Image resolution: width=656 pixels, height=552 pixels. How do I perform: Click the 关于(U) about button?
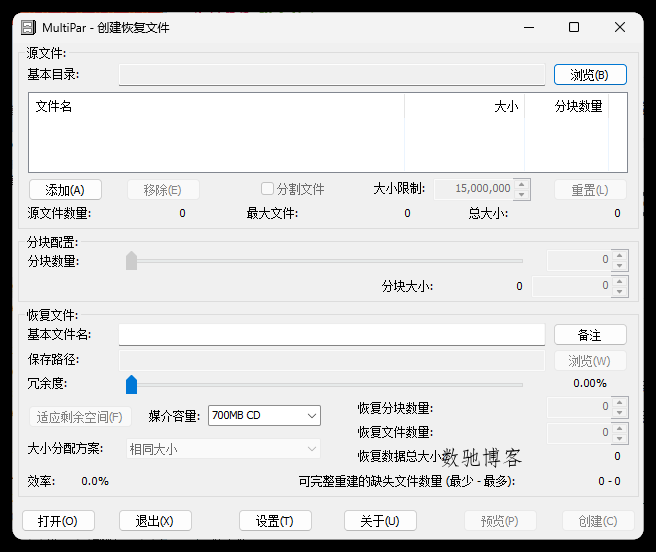click(x=380, y=521)
